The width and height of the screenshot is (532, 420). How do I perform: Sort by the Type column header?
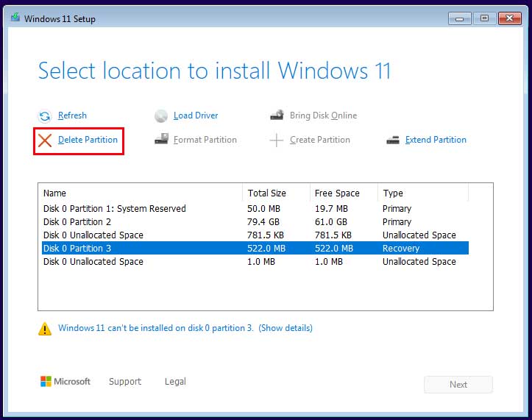[423, 193]
